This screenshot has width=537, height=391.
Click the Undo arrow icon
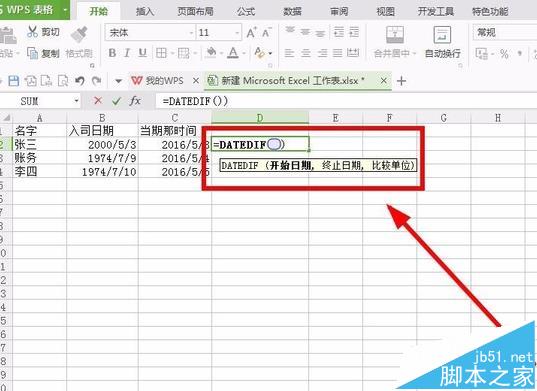click(80, 81)
